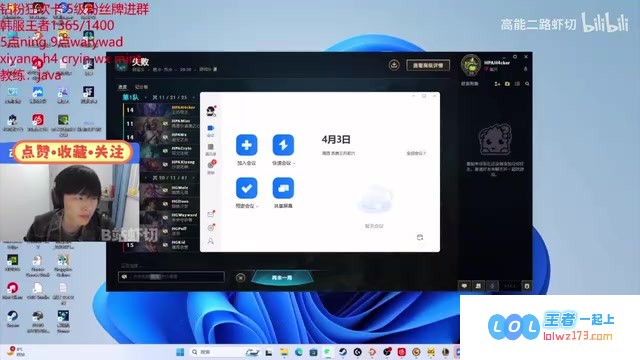
Task: Toggle mute icon on HPACryin row
Action: click(165, 151)
